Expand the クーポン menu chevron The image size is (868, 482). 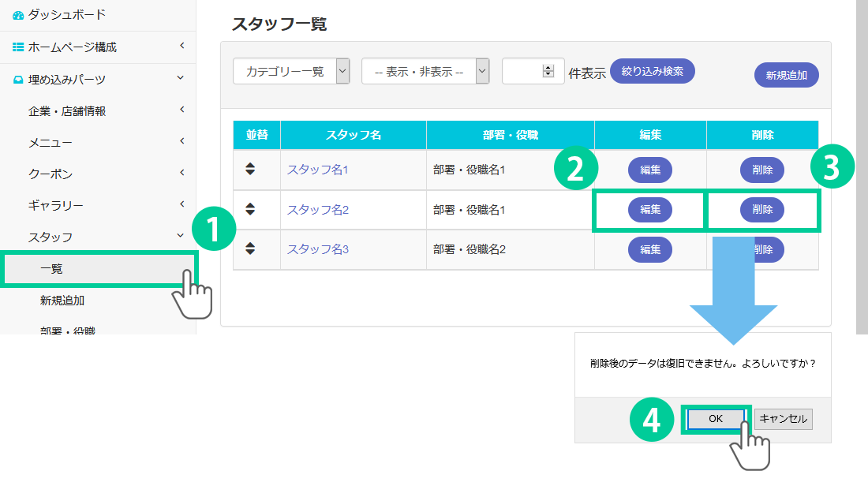tap(181, 173)
